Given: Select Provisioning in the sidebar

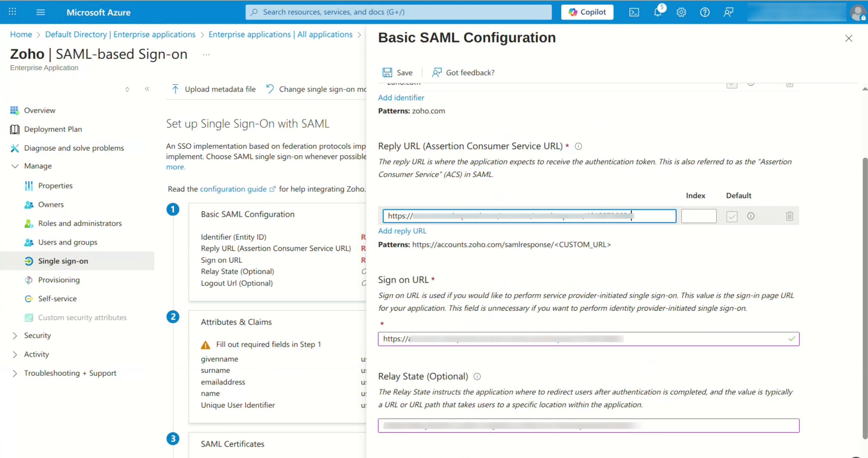Looking at the screenshot, I should (x=59, y=280).
